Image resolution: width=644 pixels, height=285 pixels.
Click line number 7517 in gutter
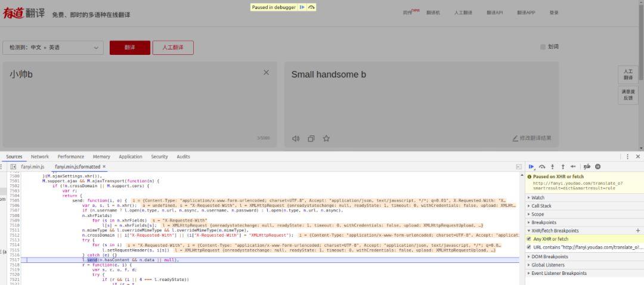click(x=14, y=260)
